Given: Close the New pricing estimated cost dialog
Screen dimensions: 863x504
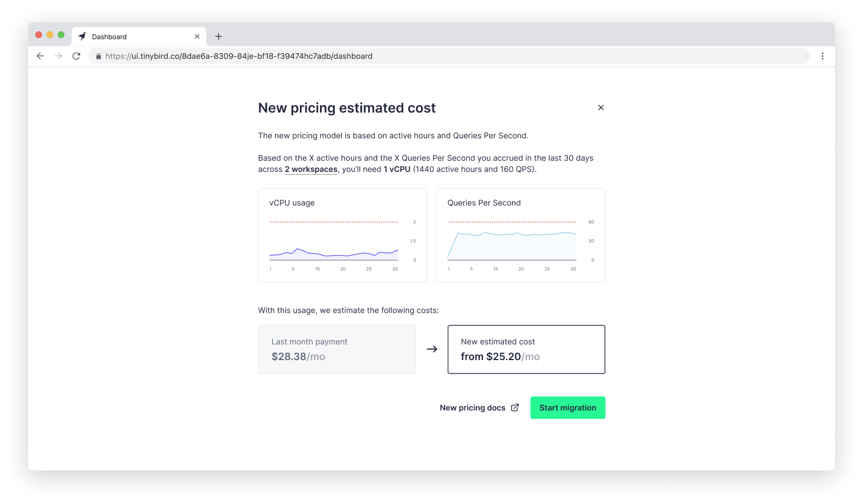Looking at the screenshot, I should click(601, 108).
